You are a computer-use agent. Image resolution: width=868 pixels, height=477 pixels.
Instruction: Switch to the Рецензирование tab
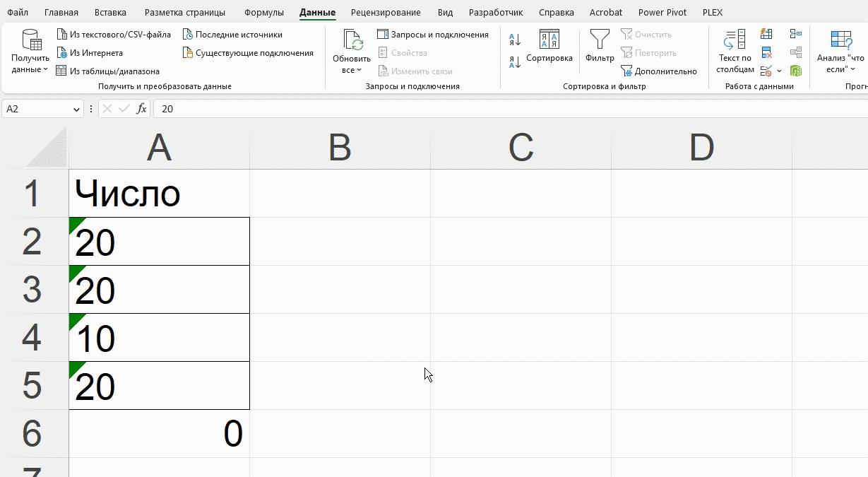tap(386, 12)
